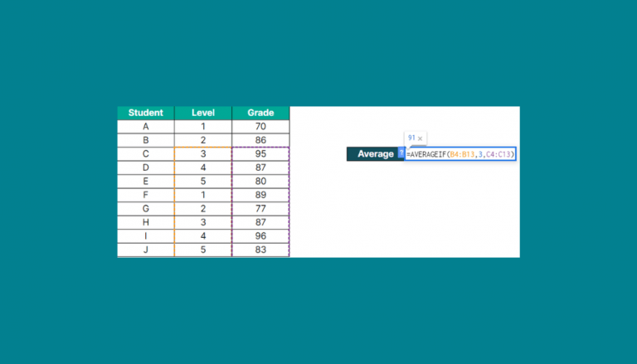The width and height of the screenshot is (637, 364).
Task: Select Student cell F
Action: [146, 195]
